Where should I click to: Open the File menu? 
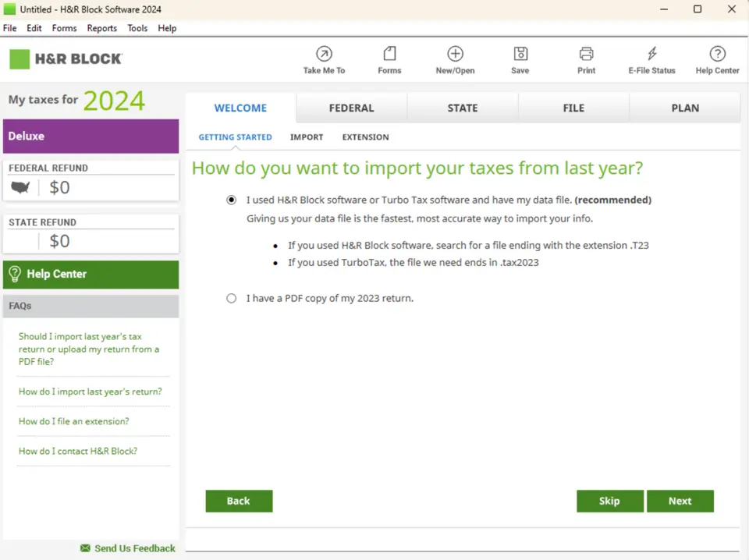pyautogui.click(x=9, y=28)
